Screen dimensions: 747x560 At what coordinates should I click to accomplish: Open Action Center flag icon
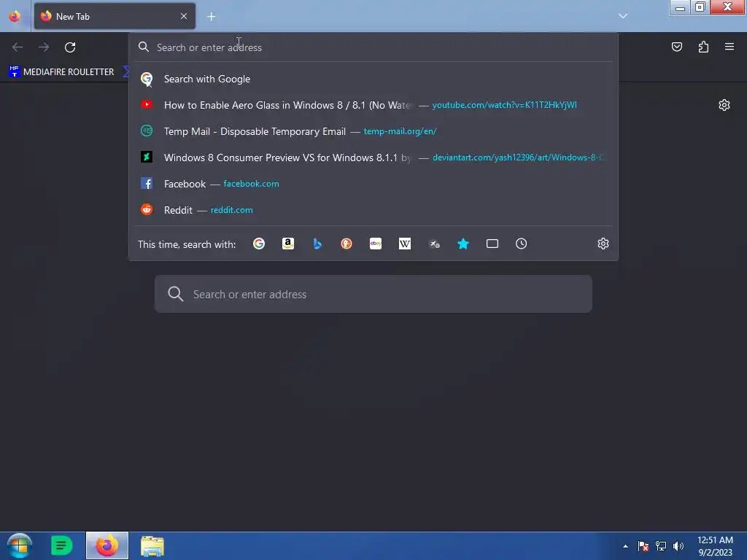(643, 546)
